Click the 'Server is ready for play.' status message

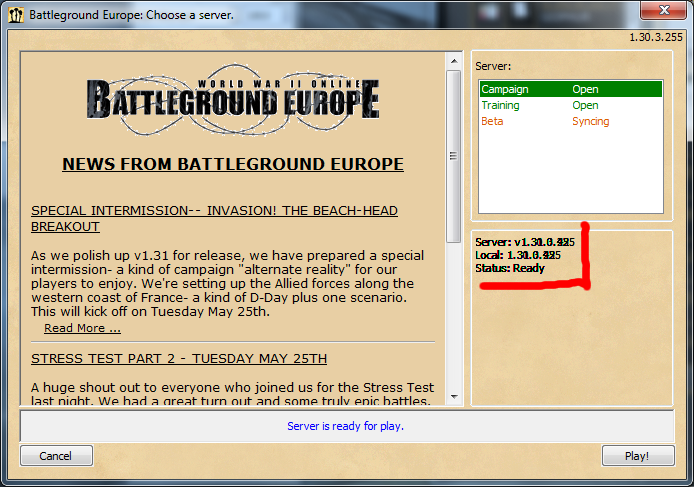[x=345, y=426]
